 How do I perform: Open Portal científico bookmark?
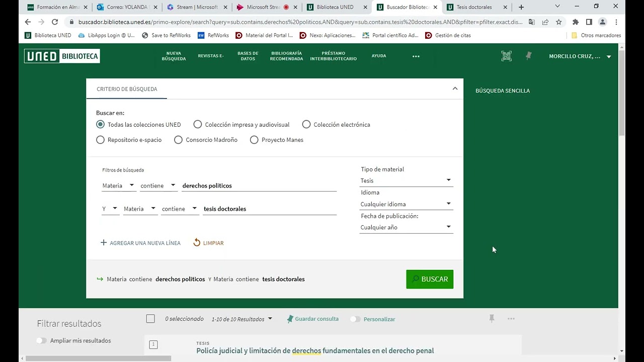coord(390,35)
